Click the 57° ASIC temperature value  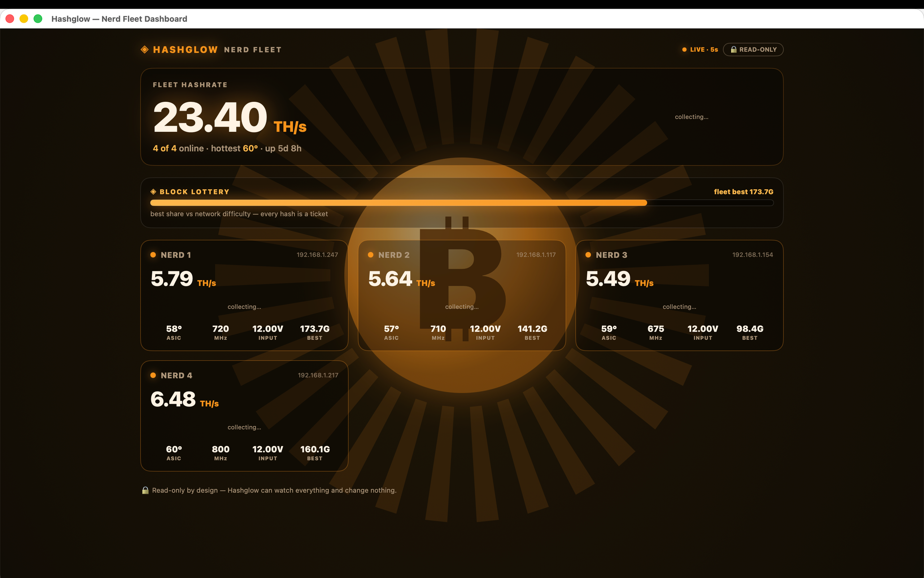coord(391,329)
